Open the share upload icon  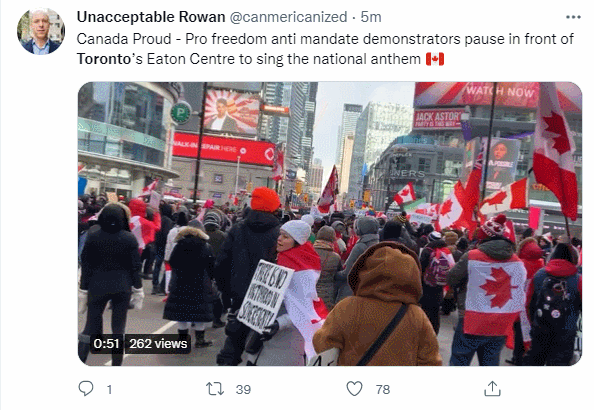coord(492,389)
